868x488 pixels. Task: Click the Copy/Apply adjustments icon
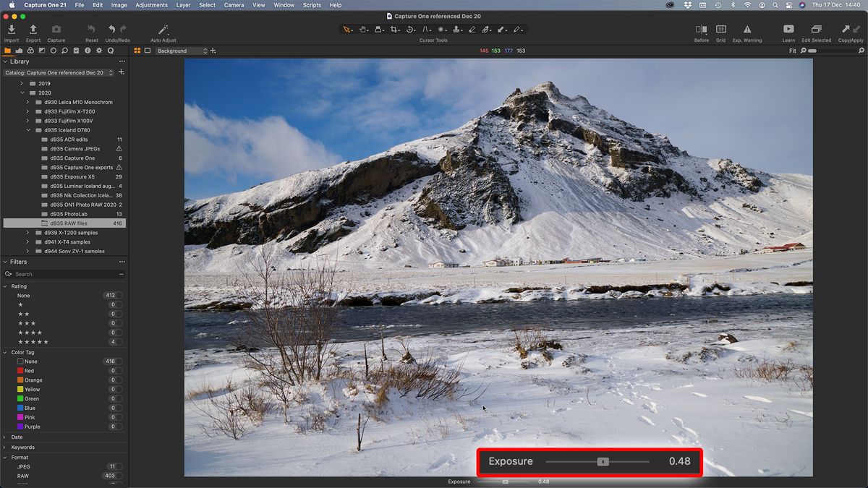click(851, 30)
